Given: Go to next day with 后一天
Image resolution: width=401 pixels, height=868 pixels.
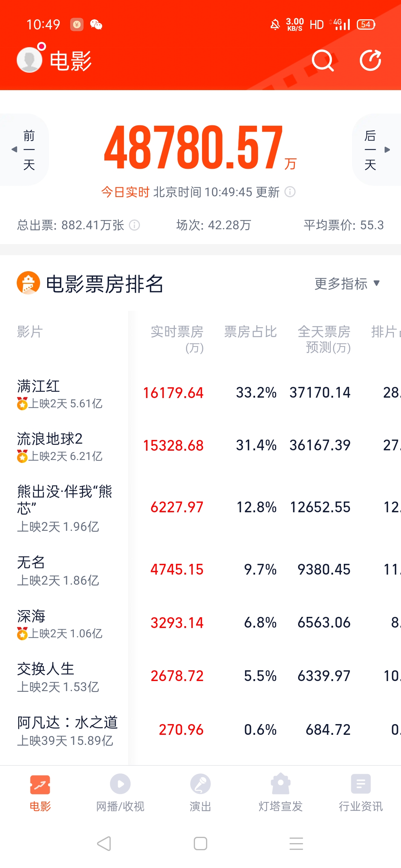Looking at the screenshot, I should pos(376,149).
